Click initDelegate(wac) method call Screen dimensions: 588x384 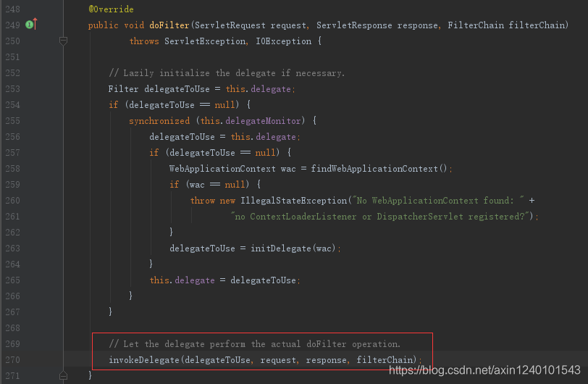(x=293, y=248)
